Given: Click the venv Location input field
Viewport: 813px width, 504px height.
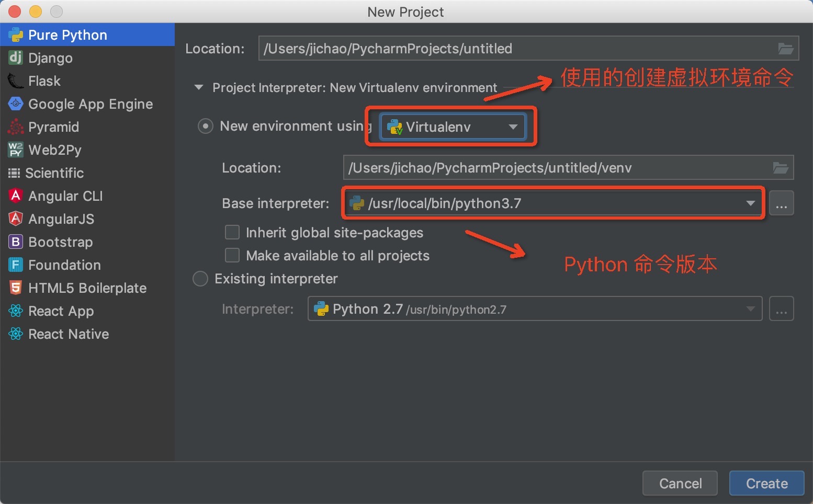Looking at the screenshot, I should tap(523, 167).
